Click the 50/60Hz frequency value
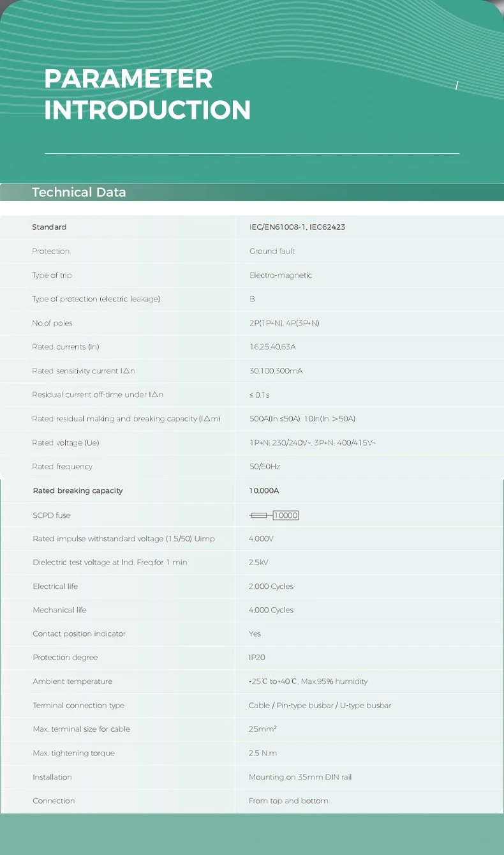The image size is (504, 855). [265, 467]
